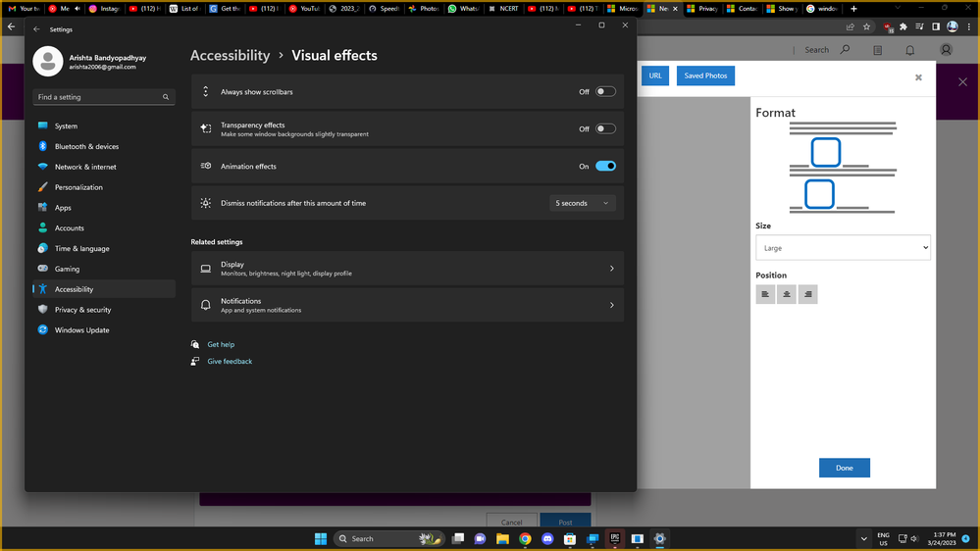Click the URL button
The width and height of the screenshot is (980, 551).
[x=655, y=75]
